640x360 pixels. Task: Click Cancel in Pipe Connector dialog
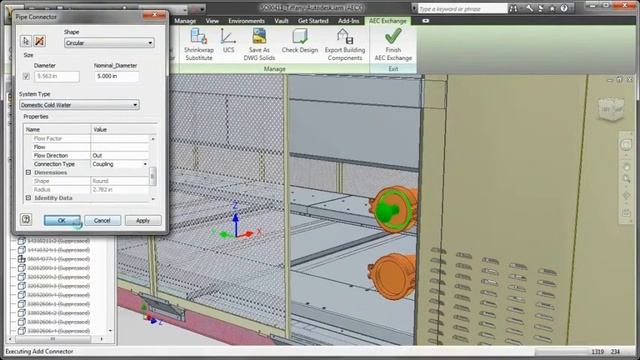tap(102, 220)
